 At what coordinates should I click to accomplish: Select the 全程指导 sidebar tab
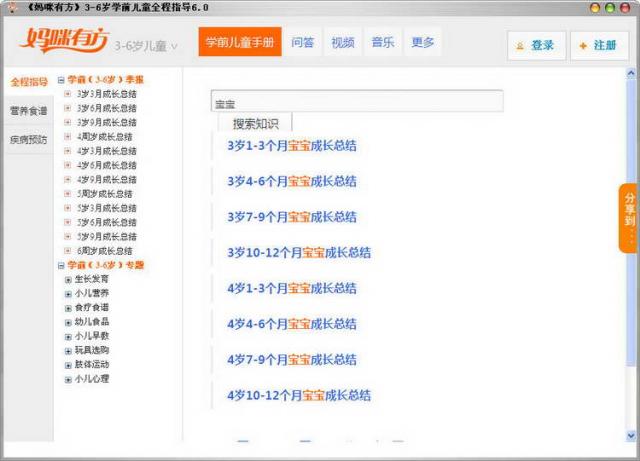tap(29, 82)
